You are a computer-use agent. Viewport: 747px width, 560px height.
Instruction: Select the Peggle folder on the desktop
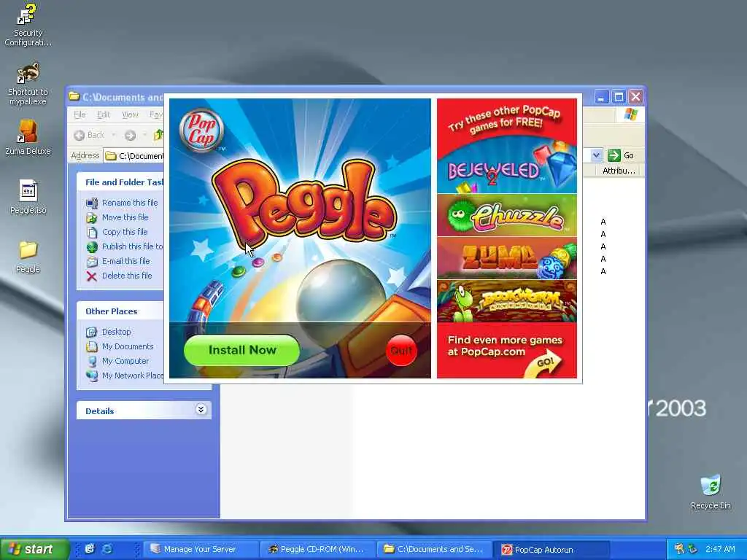pyautogui.click(x=28, y=257)
